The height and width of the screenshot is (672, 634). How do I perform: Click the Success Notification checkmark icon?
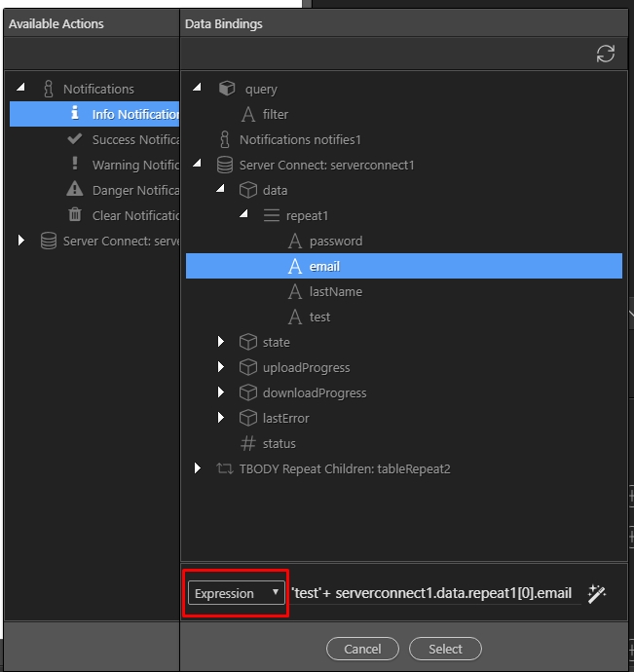tap(75, 139)
